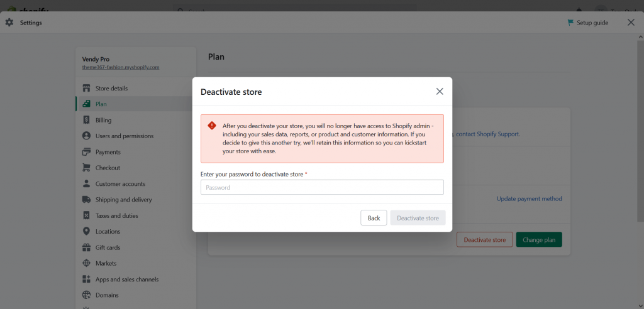
Task: Close the Deactivate store dialog
Action: point(440,92)
